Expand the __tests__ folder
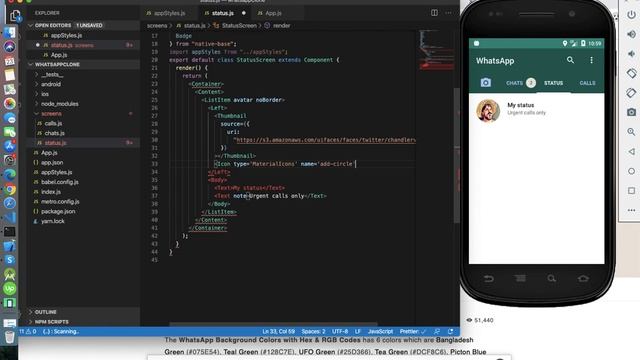Image resolution: width=640 pixels, height=360 pixels. click(52, 74)
